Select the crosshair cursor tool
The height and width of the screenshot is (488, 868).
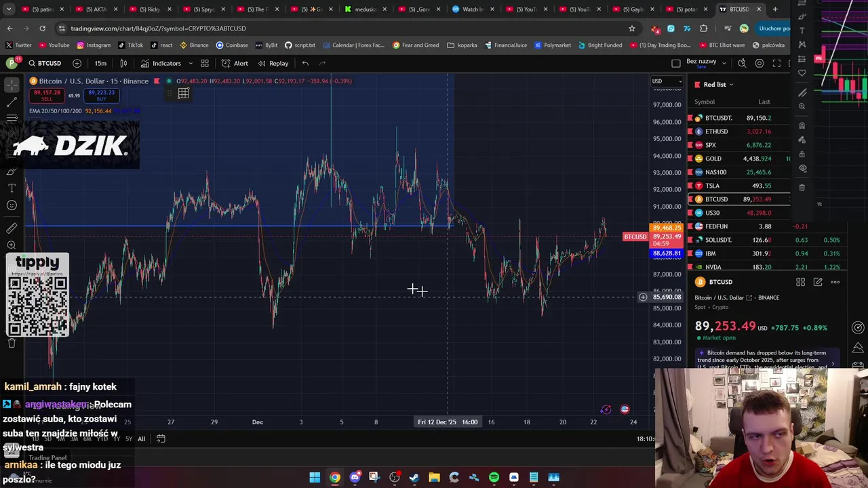click(12, 85)
